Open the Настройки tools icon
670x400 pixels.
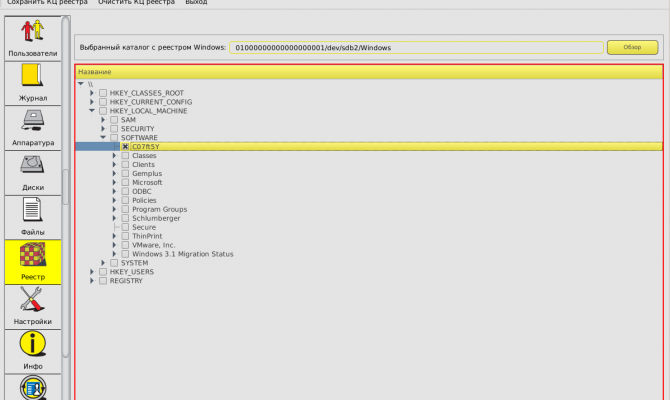pyautogui.click(x=32, y=299)
